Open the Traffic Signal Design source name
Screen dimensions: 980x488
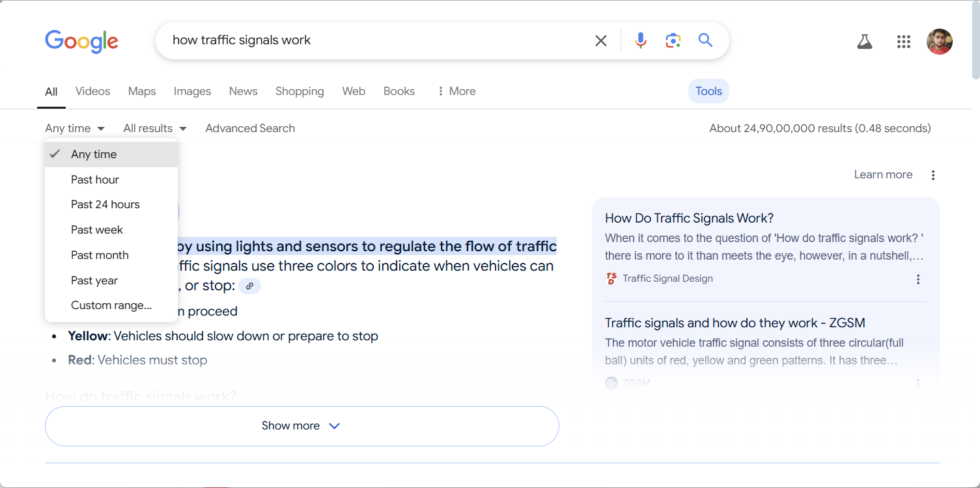[667, 278]
